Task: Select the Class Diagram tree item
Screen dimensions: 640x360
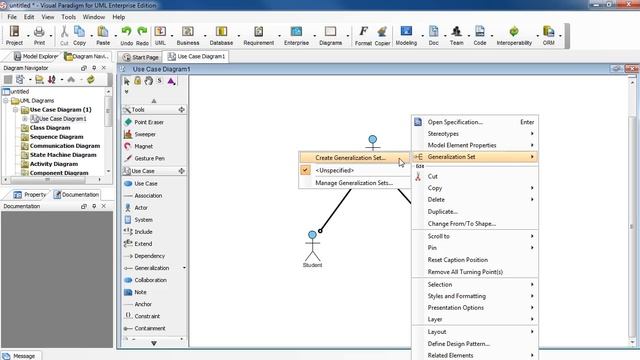Action: [50, 128]
